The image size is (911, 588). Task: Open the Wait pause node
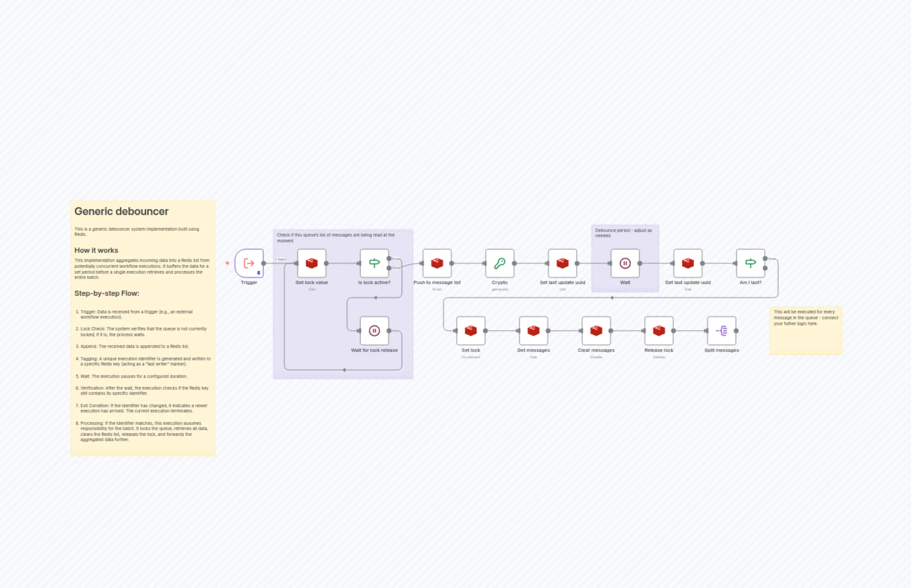[x=625, y=263]
